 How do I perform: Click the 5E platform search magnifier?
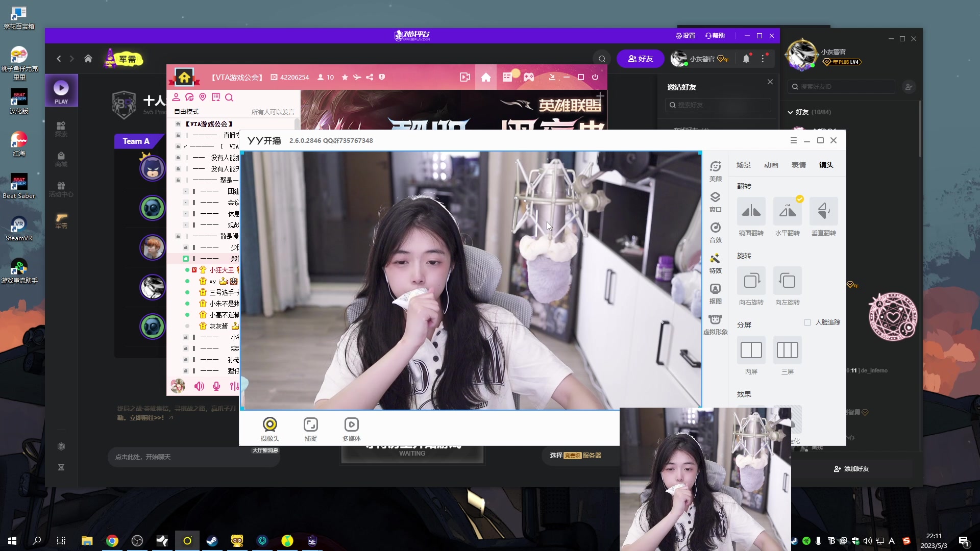click(x=602, y=59)
